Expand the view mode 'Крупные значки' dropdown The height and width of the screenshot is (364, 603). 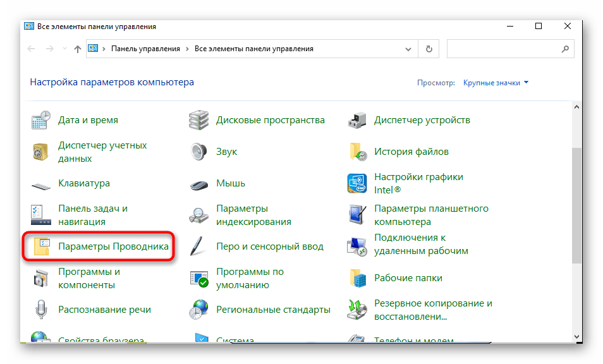(496, 83)
